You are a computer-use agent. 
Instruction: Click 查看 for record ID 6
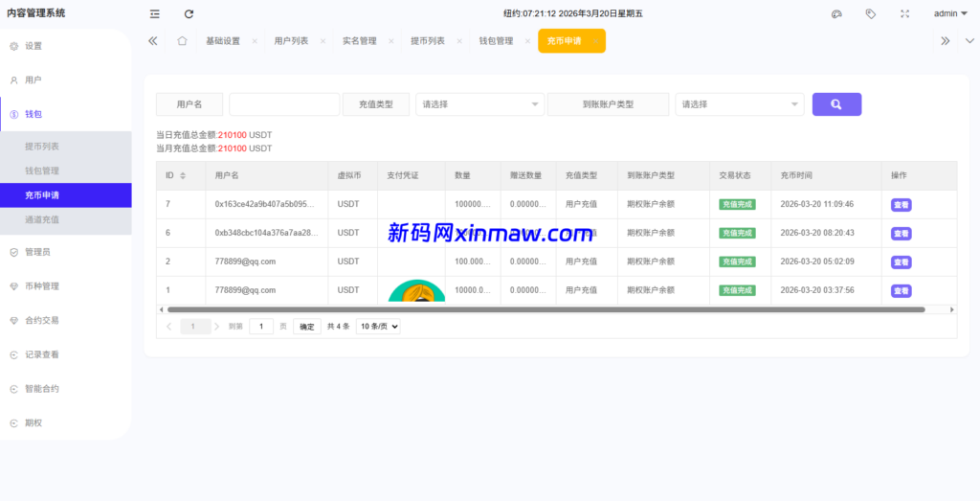coord(902,234)
